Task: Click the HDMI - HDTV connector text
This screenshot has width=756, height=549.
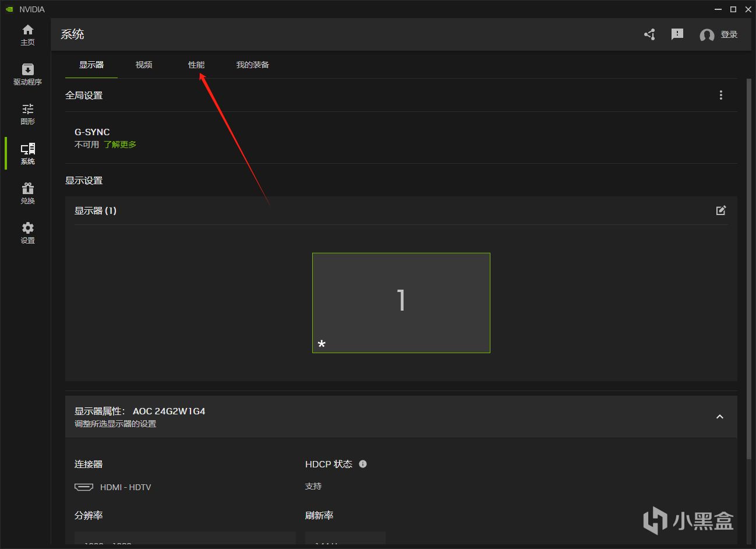Action: pos(125,487)
